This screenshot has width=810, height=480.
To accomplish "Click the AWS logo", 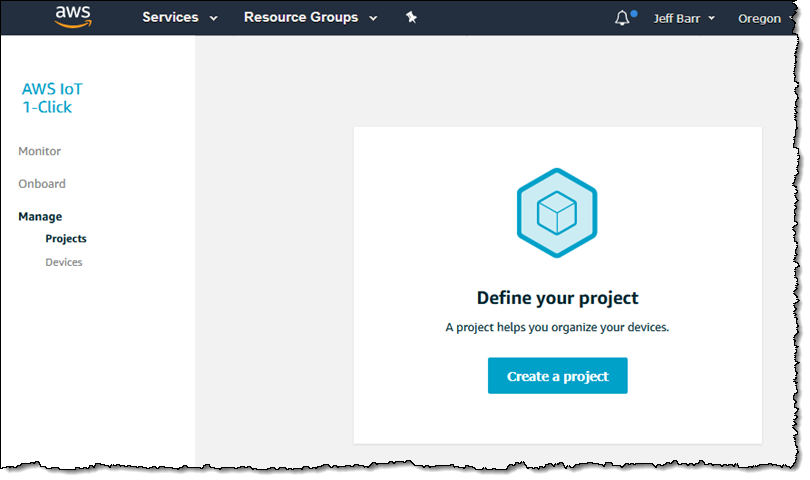I will point(73,17).
